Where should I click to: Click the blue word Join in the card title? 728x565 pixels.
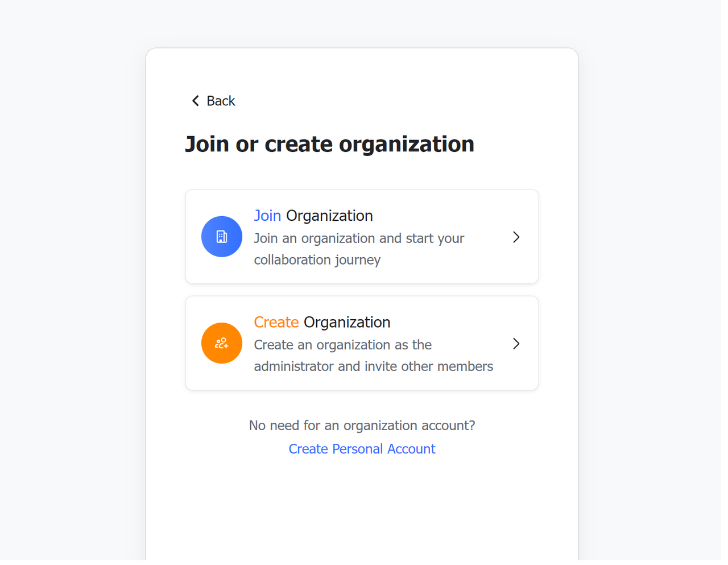pos(267,216)
